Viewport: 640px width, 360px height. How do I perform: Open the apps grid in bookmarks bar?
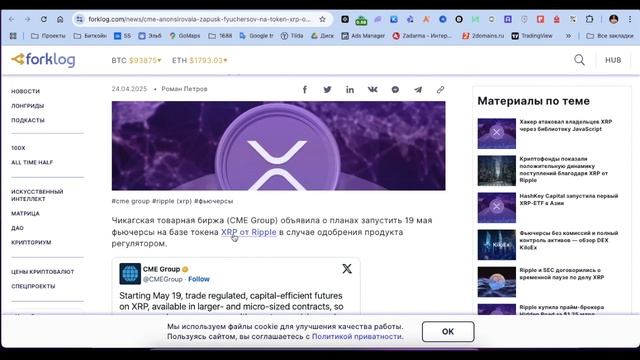click(x=13, y=36)
